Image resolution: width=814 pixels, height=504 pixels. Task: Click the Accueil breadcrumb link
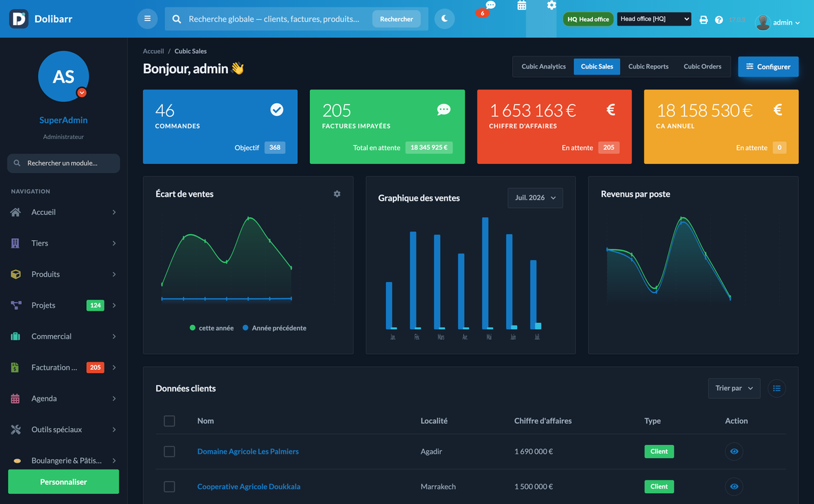click(x=153, y=51)
